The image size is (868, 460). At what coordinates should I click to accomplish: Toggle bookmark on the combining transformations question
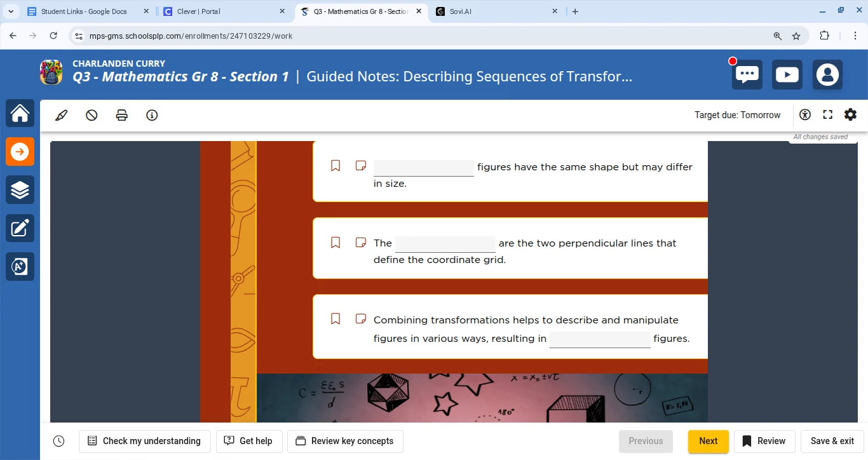pyautogui.click(x=336, y=319)
